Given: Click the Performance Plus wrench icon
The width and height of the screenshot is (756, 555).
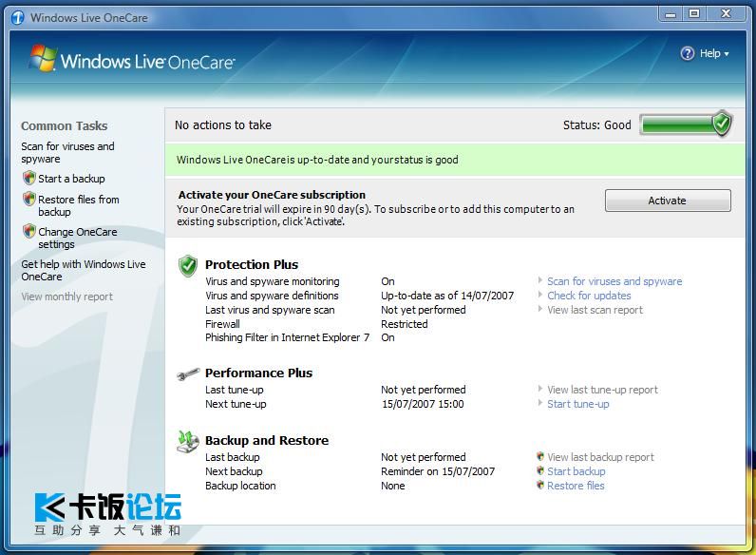Looking at the screenshot, I should tap(187, 374).
